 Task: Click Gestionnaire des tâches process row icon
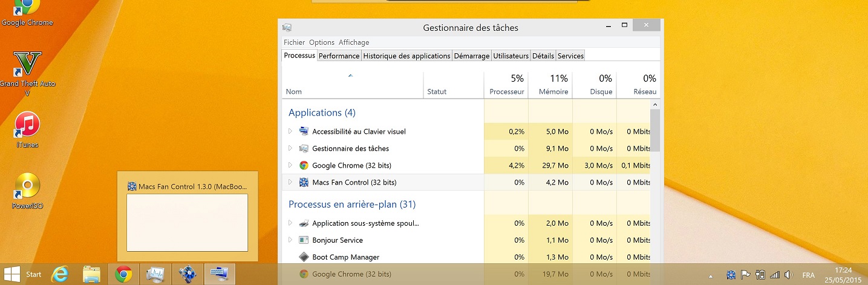click(304, 148)
